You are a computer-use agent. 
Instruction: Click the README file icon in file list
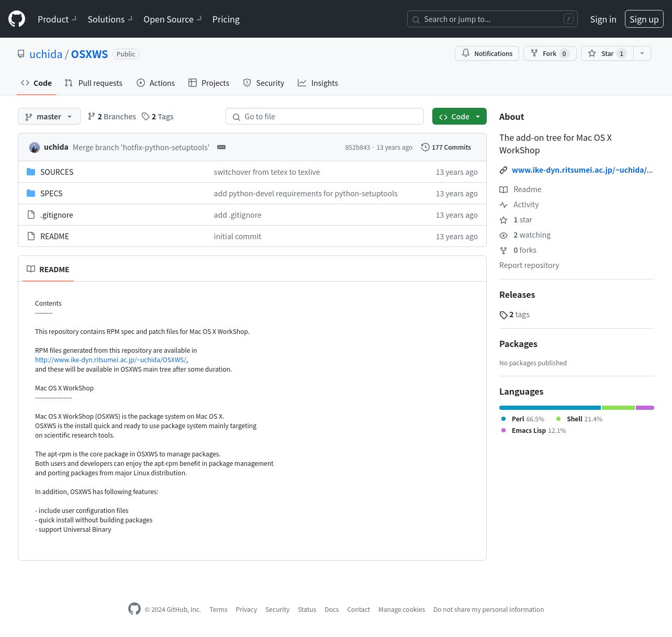(31, 236)
